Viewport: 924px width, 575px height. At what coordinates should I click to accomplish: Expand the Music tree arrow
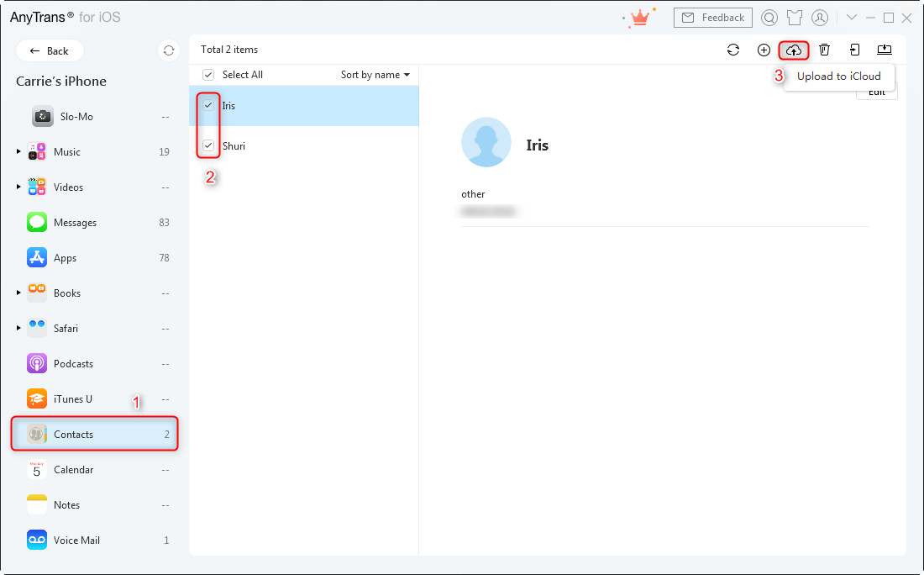pyautogui.click(x=18, y=151)
